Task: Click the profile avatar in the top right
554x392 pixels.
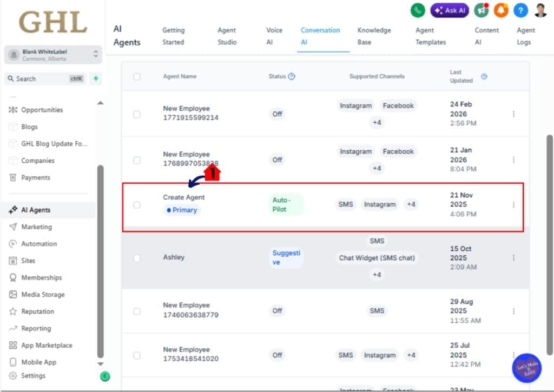Action: point(539,10)
